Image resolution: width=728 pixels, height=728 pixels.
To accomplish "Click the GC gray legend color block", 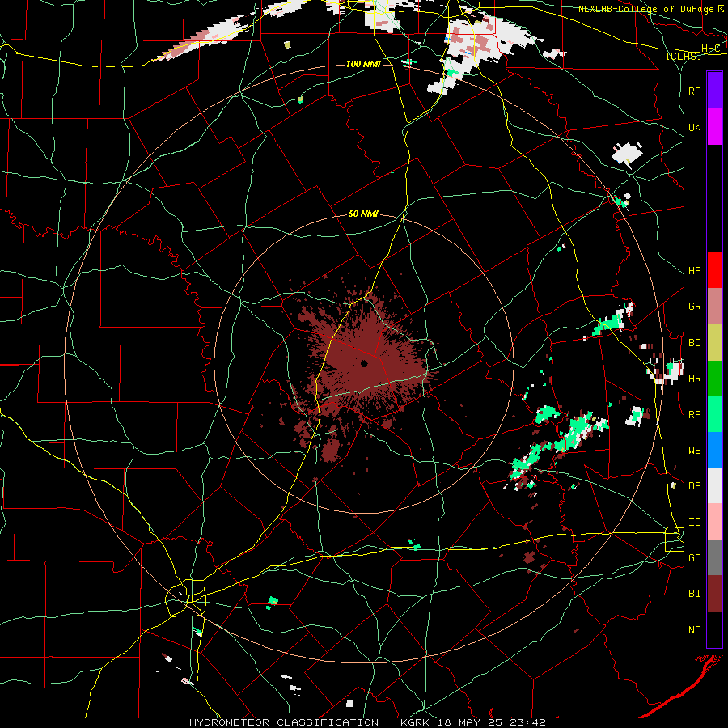I will [x=714, y=557].
